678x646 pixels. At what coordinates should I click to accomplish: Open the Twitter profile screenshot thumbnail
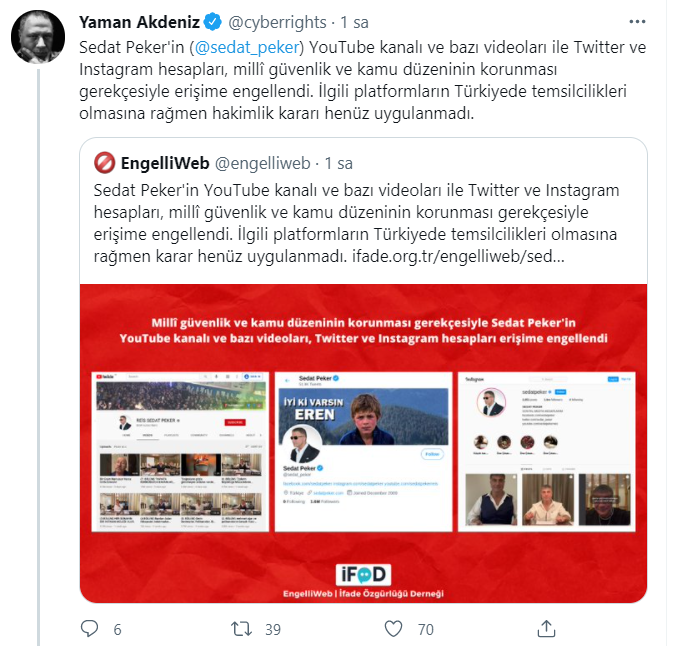(363, 451)
